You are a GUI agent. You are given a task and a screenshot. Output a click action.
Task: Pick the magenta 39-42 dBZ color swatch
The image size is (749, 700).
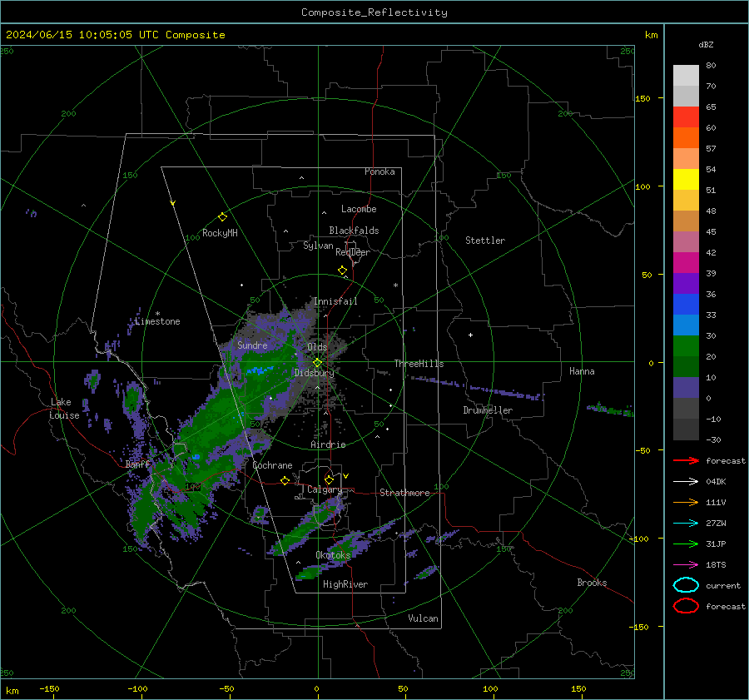686,263
